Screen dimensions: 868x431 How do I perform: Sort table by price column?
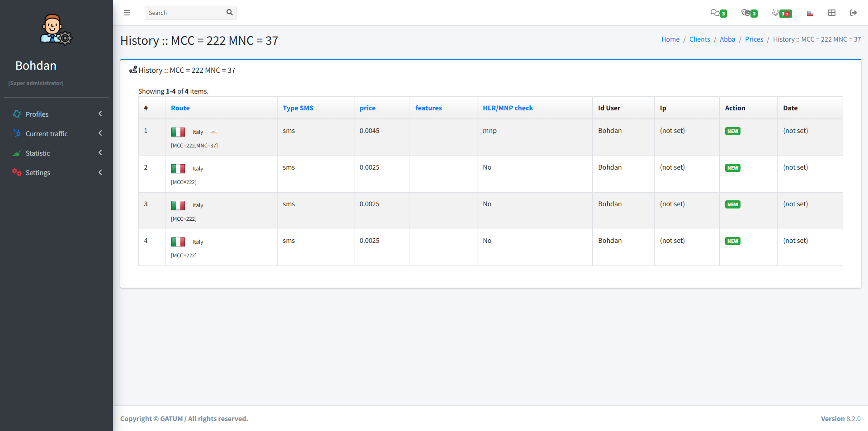(368, 108)
